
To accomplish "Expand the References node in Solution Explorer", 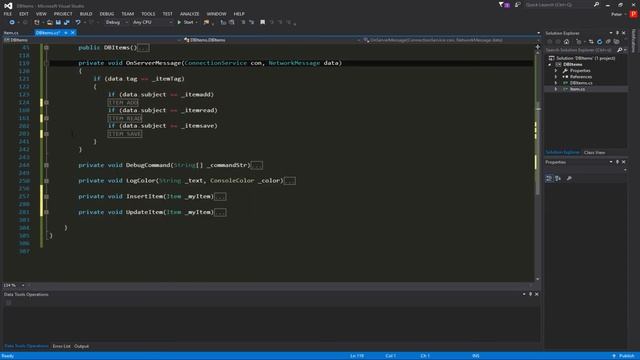I will [x=556, y=77].
